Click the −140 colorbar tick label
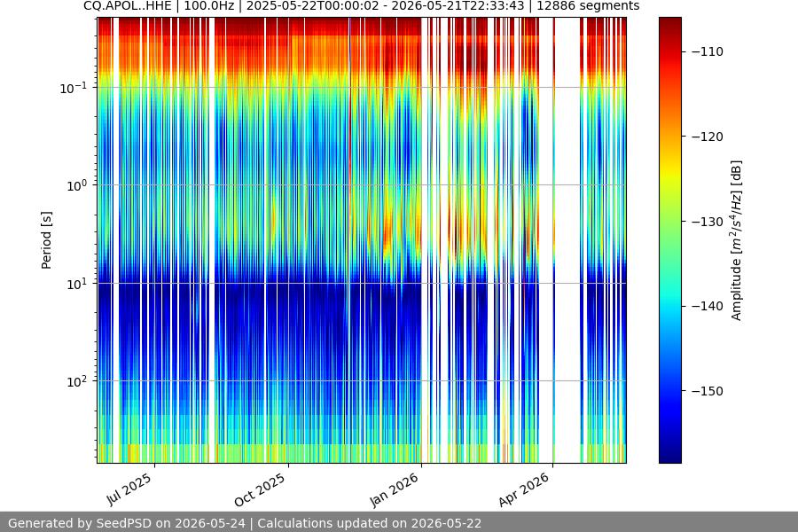Screen dimensions: 798x532 coord(708,306)
